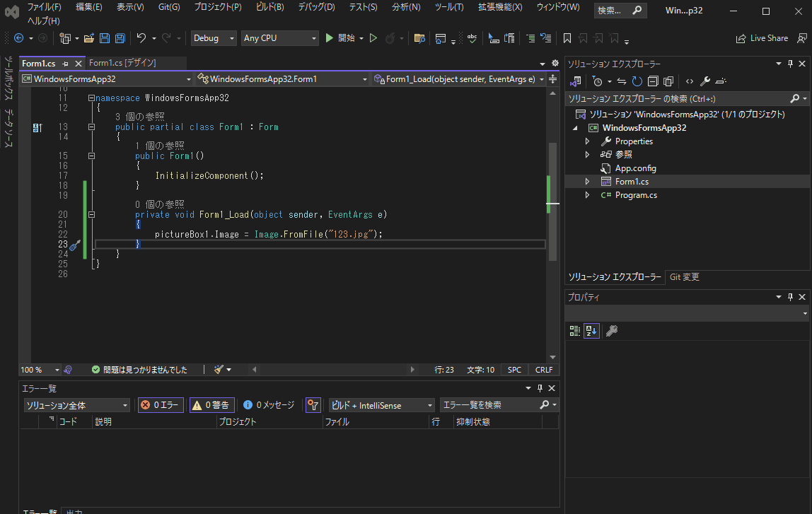Image resolution: width=812 pixels, height=514 pixels.
Task: Expand the Properties node in the tree
Action: pos(587,141)
